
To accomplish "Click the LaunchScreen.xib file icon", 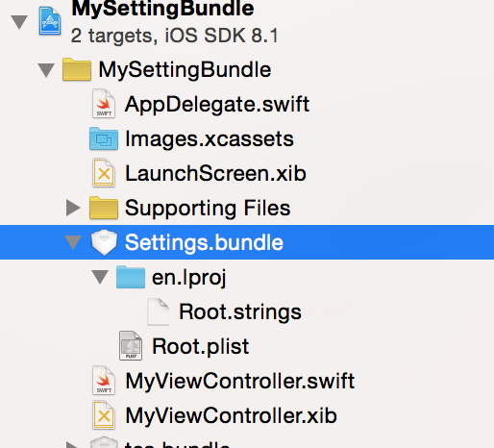I will pyautogui.click(x=104, y=173).
